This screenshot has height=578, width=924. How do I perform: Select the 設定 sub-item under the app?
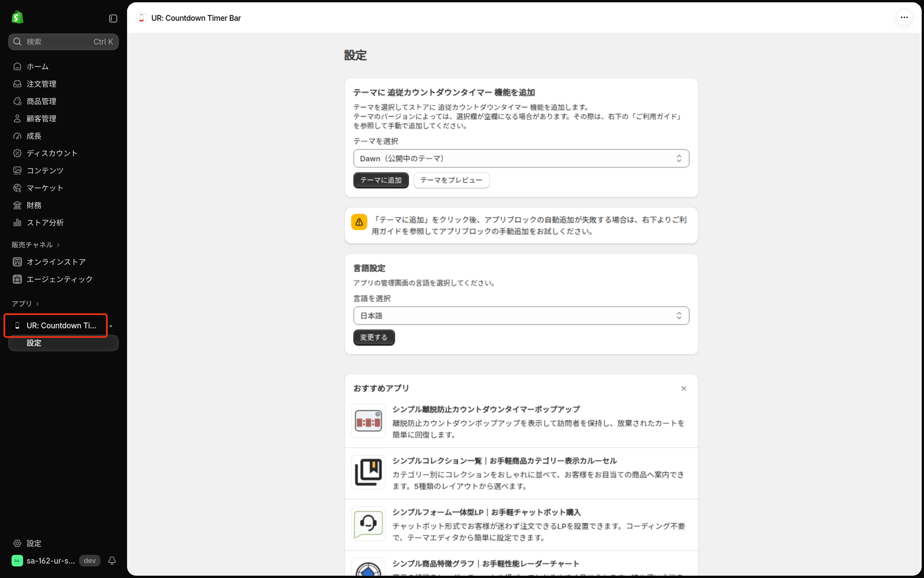[64, 343]
